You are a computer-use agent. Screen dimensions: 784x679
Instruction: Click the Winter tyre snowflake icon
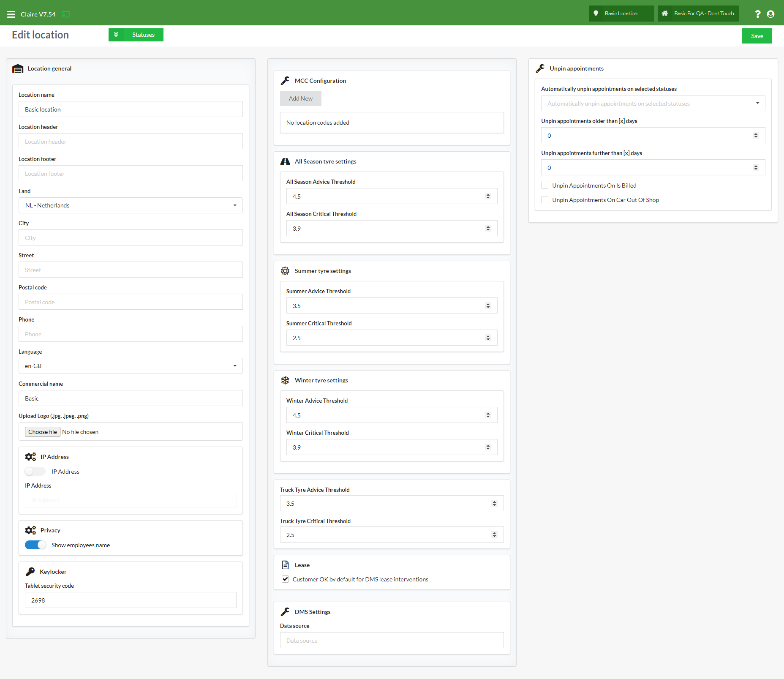[286, 380]
